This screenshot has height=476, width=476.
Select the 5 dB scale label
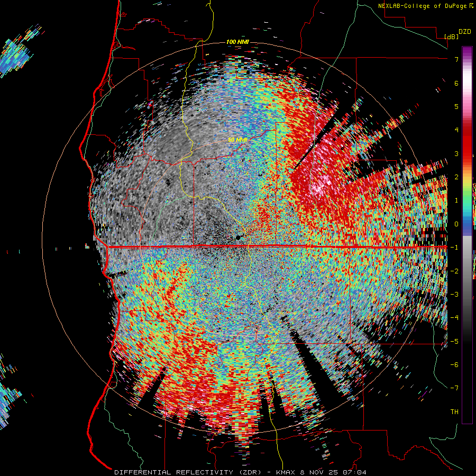click(456, 106)
